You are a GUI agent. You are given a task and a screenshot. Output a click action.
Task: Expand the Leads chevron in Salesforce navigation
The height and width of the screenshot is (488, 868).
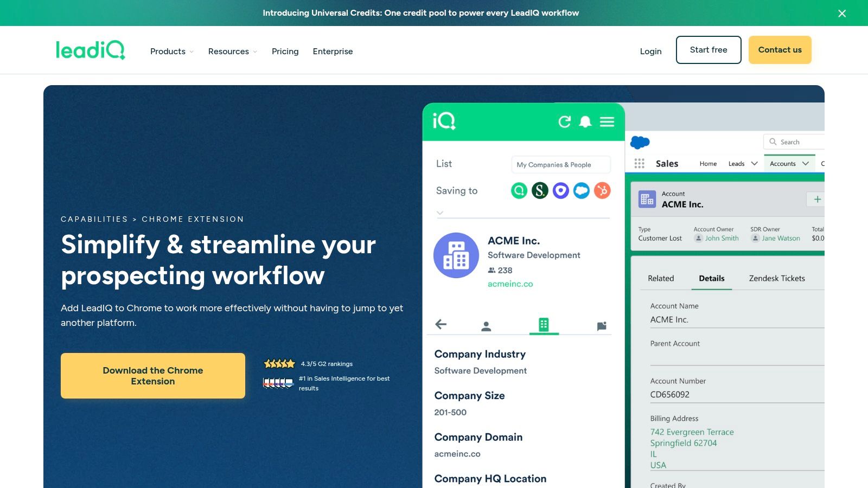click(x=755, y=163)
